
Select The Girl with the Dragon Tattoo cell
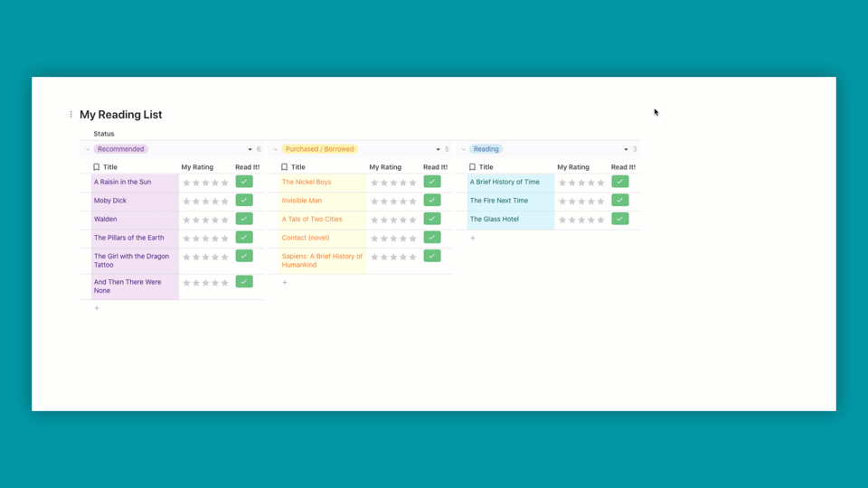coord(135,260)
